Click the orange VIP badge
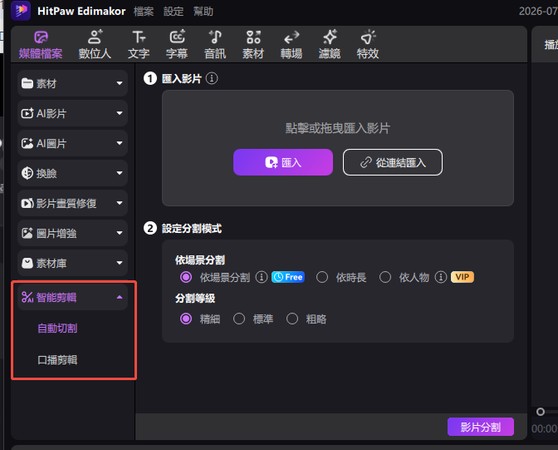Viewport: 558px width, 450px height. click(462, 277)
